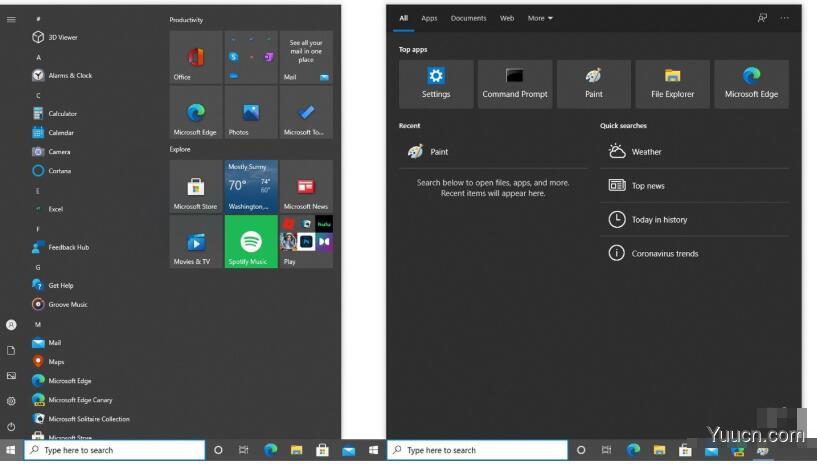The height and width of the screenshot is (464, 817).
Task: Switch to the Web search tab
Action: [x=507, y=18]
